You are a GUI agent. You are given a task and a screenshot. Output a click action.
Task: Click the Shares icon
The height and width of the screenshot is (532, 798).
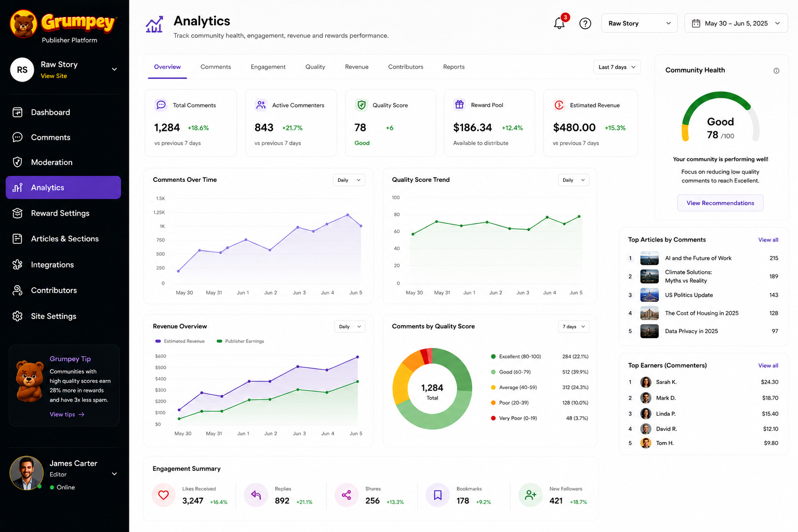(x=347, y=495)
